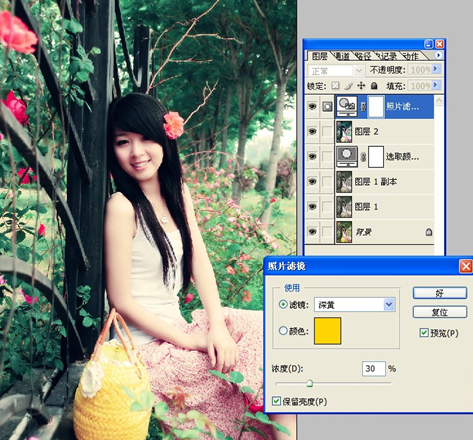Select the photo filter adjustment layer icon
This screenshot has height=440, width=473.
pyautogui.click(x=347, y=106)
